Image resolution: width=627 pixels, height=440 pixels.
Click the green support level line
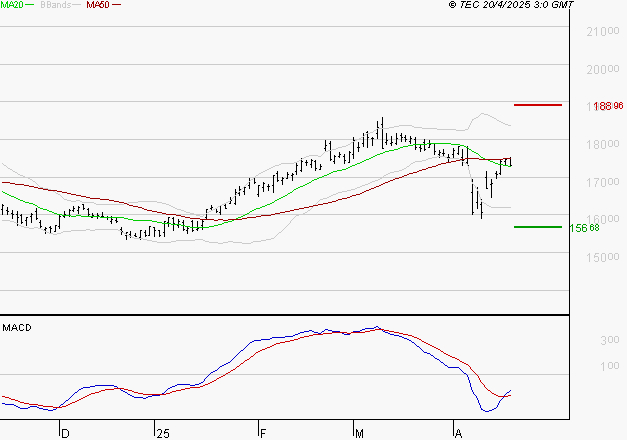pos(538,227)
